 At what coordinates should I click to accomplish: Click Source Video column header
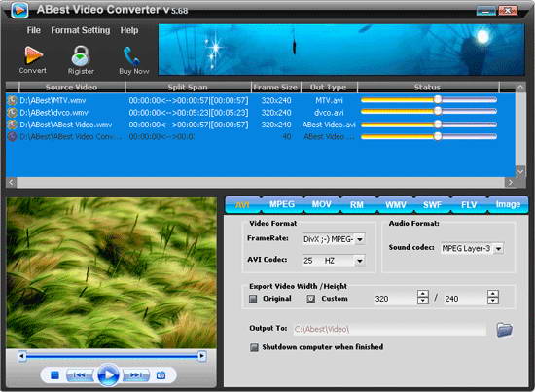(x=72, y=88)
